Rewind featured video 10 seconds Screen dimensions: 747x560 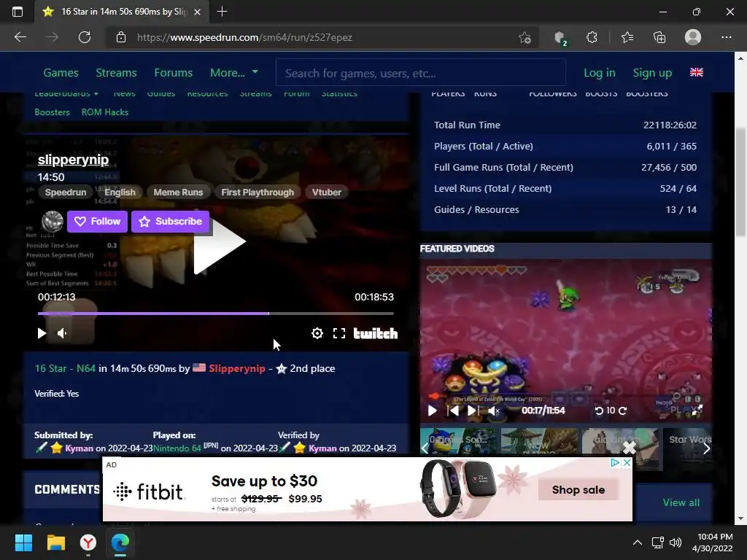point(600,411)
